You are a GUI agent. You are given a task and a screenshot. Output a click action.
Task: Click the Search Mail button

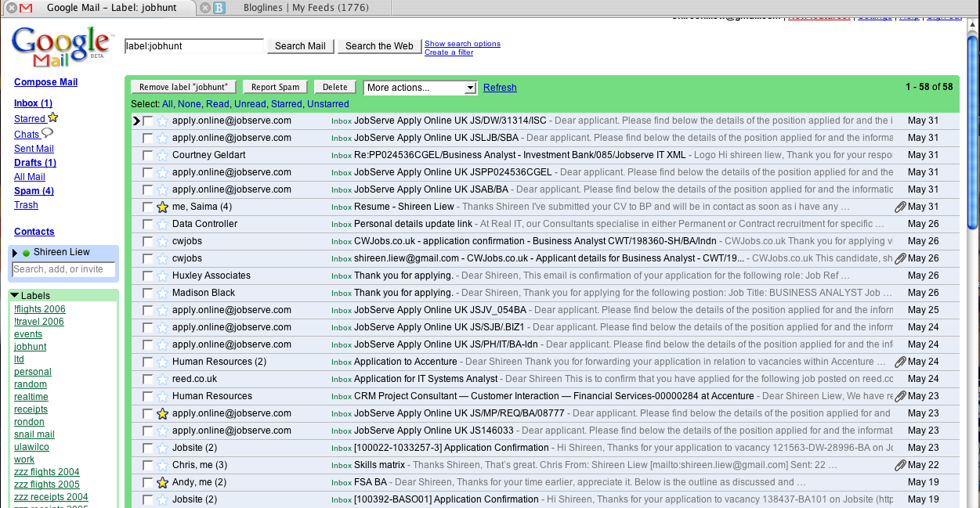click(300, 46)
